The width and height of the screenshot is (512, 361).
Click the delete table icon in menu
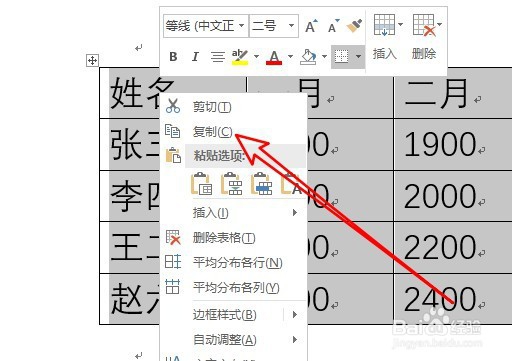click(173, 237)
